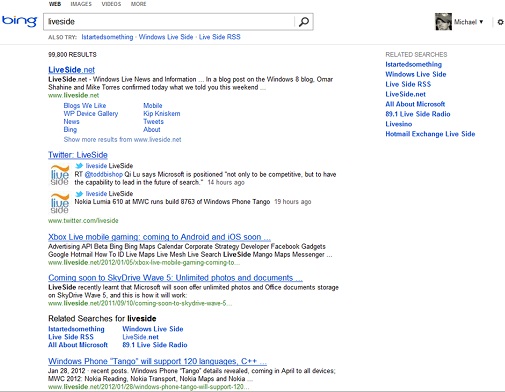Open the News sitelink

71,122
